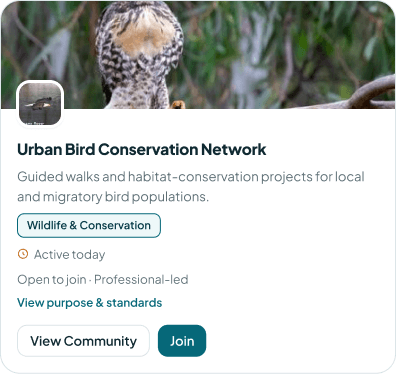Click the word Conservation in the card title
This screenshot has width=396, height=374.
149,149
